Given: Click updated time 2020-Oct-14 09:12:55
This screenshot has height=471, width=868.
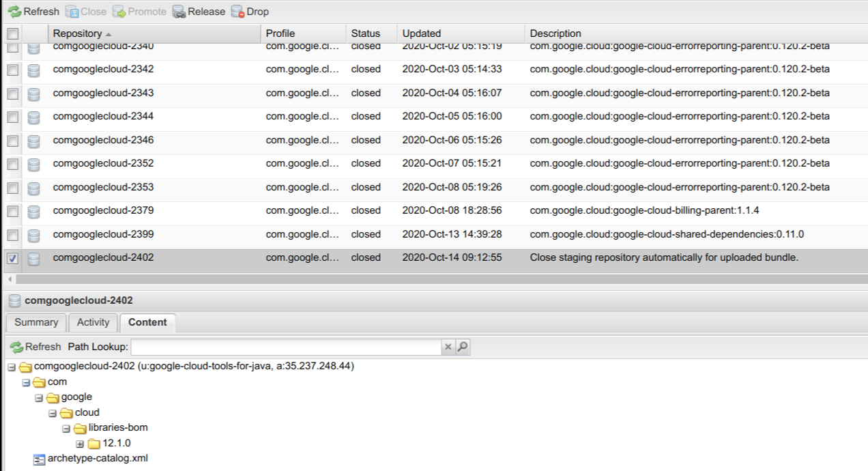Looking at the screenshot, I should 452,258.
